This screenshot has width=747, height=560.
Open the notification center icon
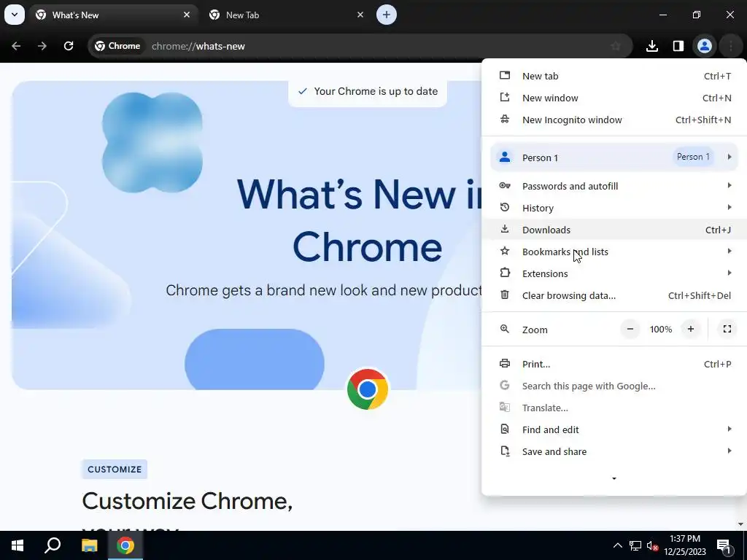pos(724,545)
